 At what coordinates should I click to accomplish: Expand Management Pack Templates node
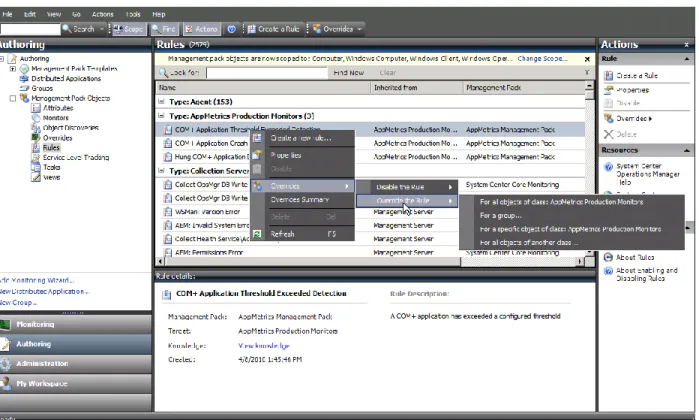tap(12, 69)
